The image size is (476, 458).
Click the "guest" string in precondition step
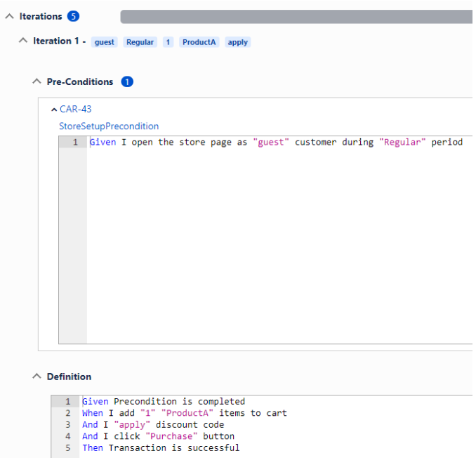tap(271, 142)
